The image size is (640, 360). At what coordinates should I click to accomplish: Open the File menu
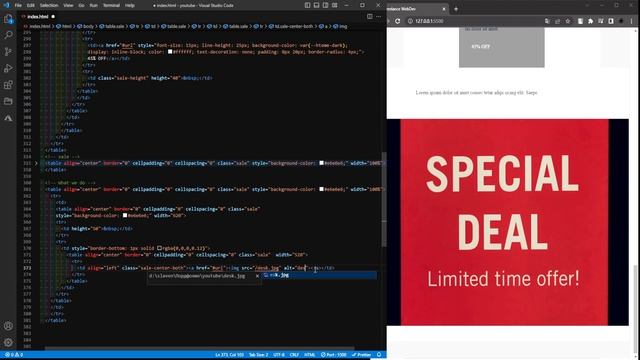18,6
